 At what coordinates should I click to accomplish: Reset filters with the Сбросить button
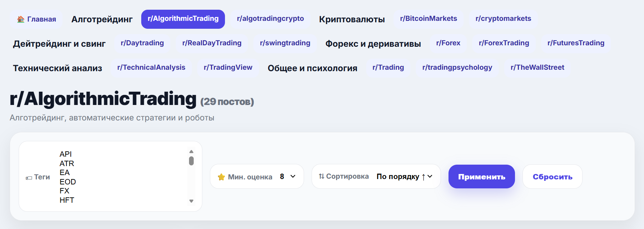click(552, 177)
